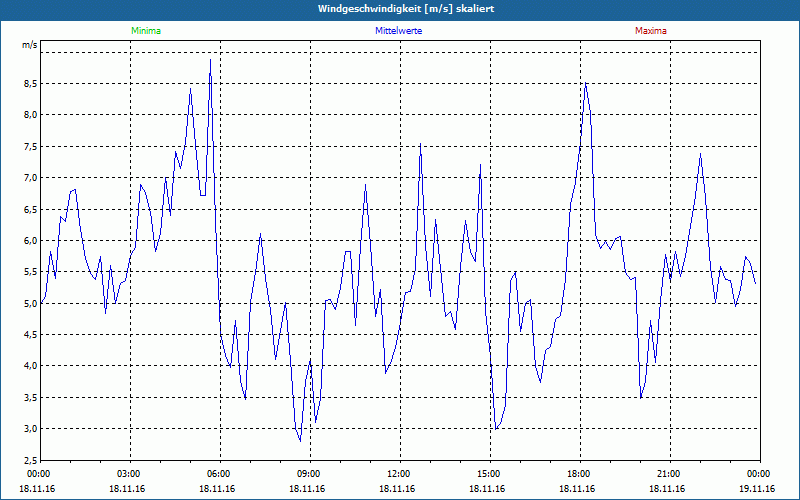
Task: Click the 5,0 y-axis value
Action: 31,304
